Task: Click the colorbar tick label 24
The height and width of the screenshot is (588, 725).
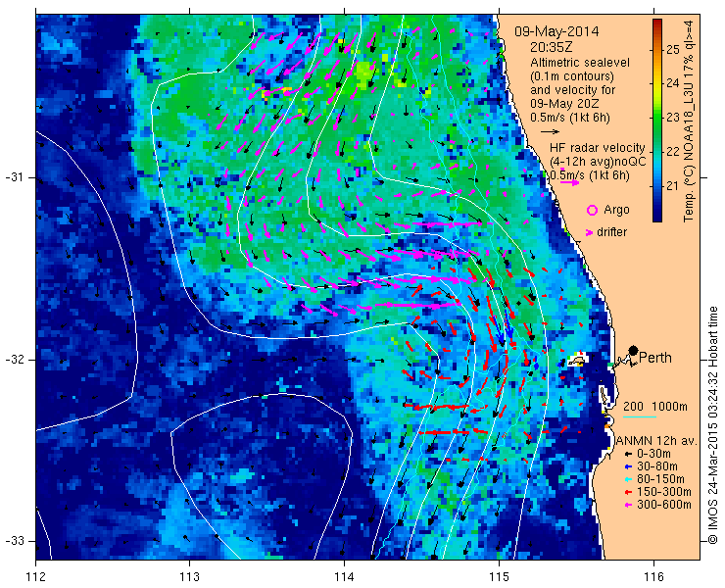Action: pos(673,83)
